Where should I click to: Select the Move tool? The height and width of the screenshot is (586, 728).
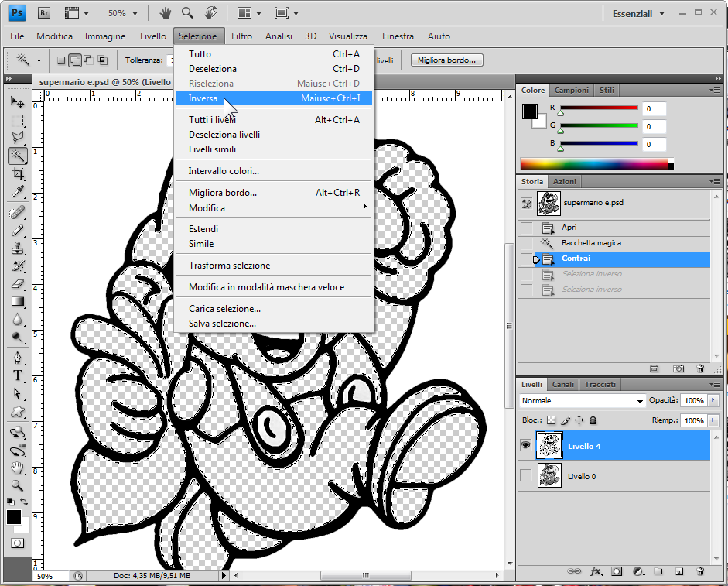[x=18, y=101]
